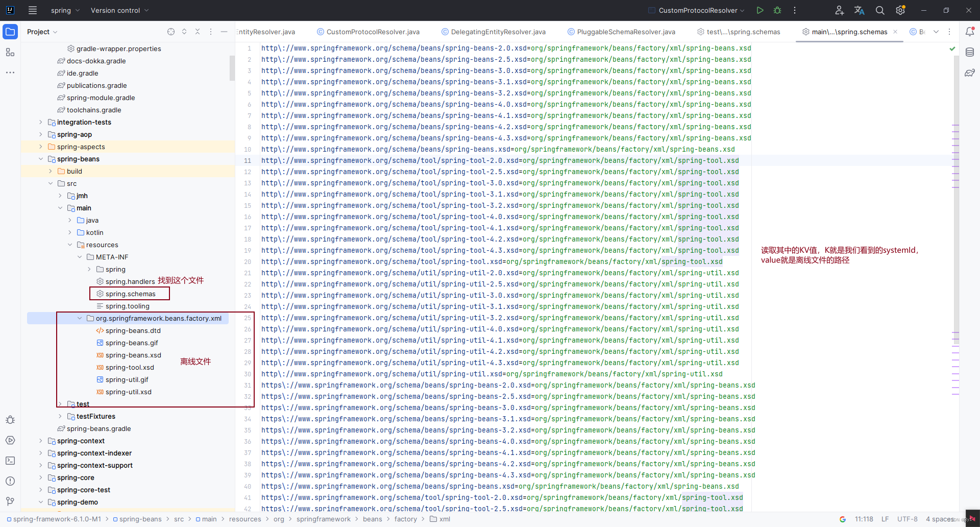Expand the spring-core module
This screenshot has height=527, width=980.
pos(41,477)
